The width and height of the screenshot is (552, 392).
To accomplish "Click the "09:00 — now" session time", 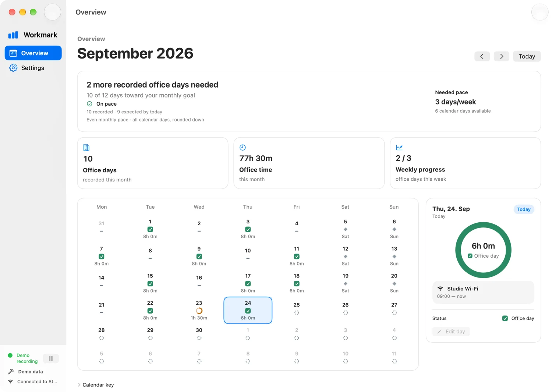I will point(451,296).
